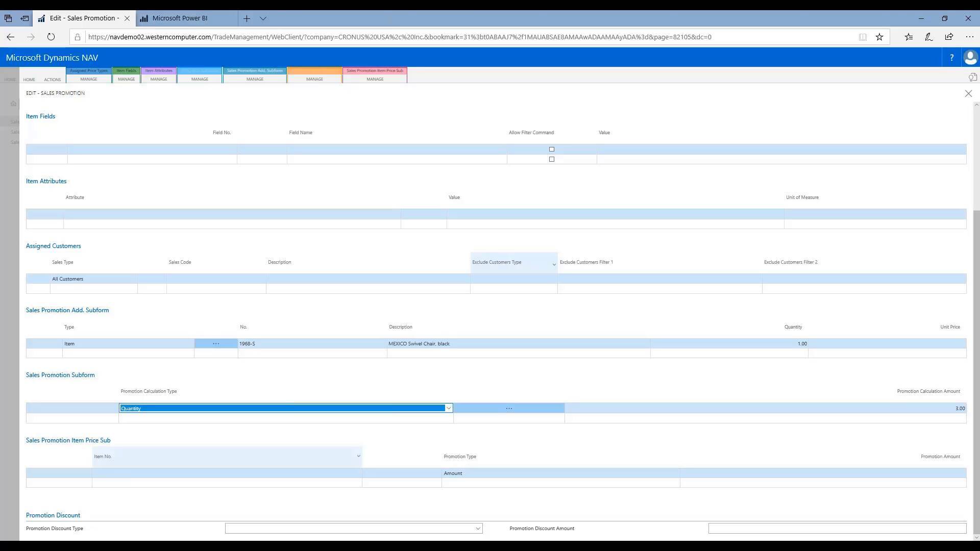Switch to Microsoft Power BI tab
Viewport: 980px width, 551px height.
tap(180, 18)
